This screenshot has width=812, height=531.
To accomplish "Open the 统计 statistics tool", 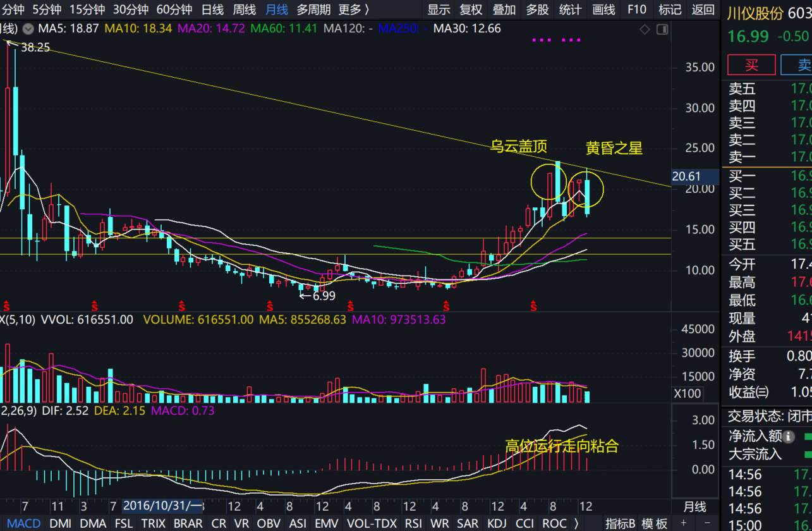I will tap(570, 9).
